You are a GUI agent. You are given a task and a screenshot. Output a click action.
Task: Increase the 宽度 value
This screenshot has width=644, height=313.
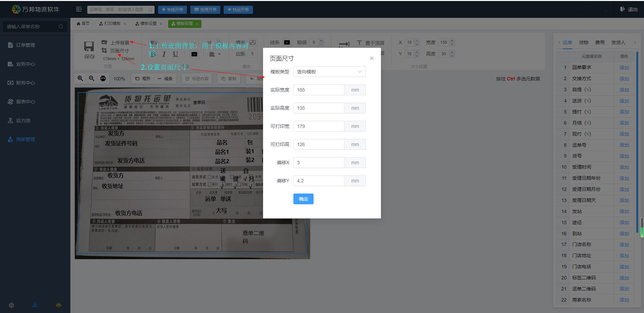click(x=452, y=41)
